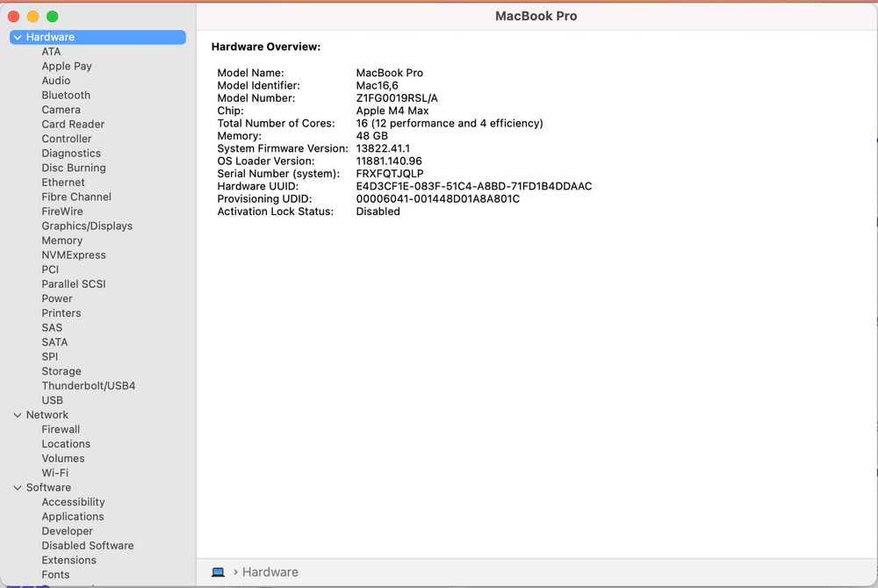878x588 pixels.
Task: Click the total cores value text
Action: [x=450, y=124]
